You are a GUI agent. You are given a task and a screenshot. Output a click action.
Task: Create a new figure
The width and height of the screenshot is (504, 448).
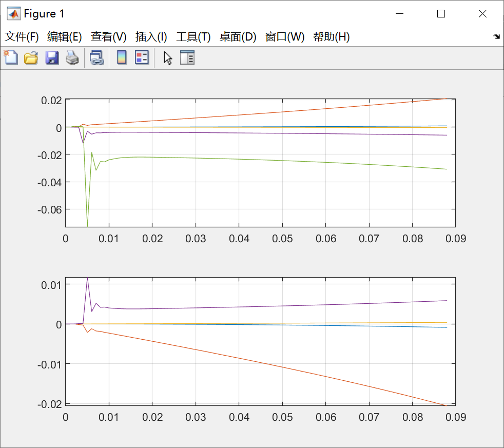[x=10, y=57]
